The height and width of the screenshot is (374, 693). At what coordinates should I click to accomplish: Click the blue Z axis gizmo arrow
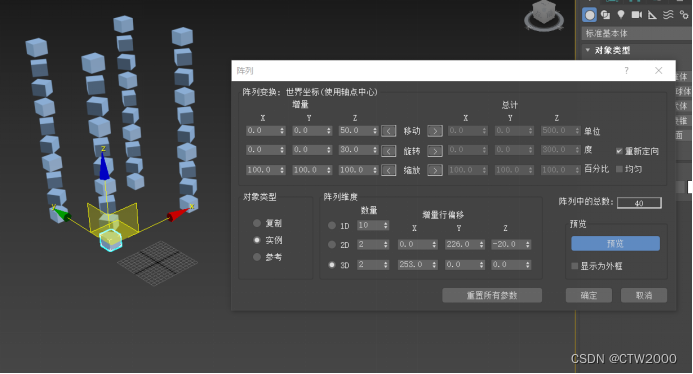point(104,166)
